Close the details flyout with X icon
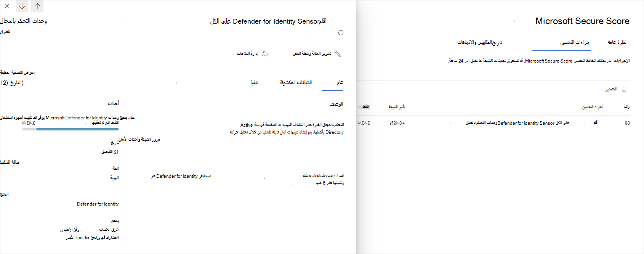The image size is (644, 254). 7,6
